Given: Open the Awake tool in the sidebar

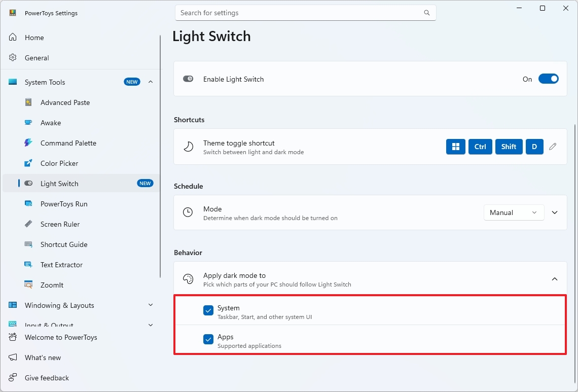Looking at the screenshot, I should pyautogui.click(x=51, y=123).
